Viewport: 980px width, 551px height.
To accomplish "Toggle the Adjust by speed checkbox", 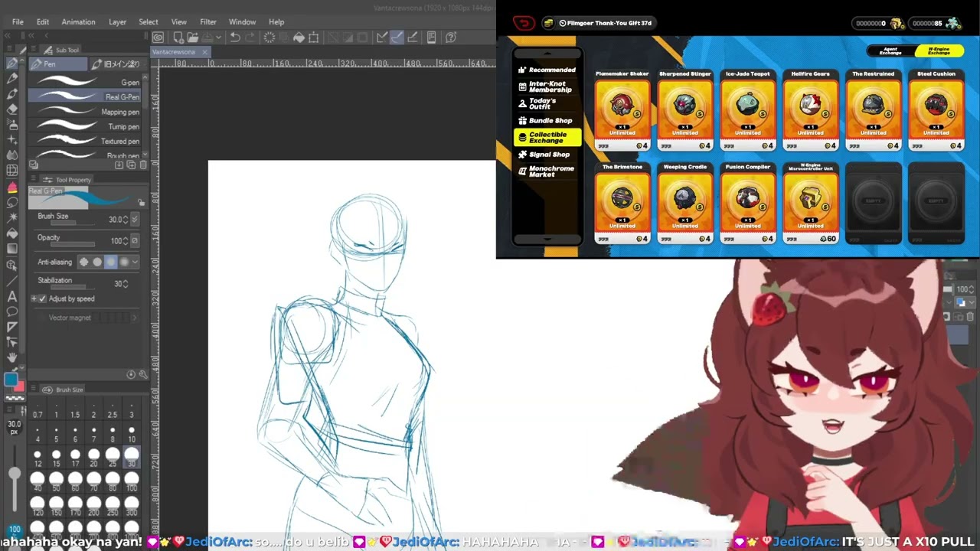I will click(x=42, y=298).
